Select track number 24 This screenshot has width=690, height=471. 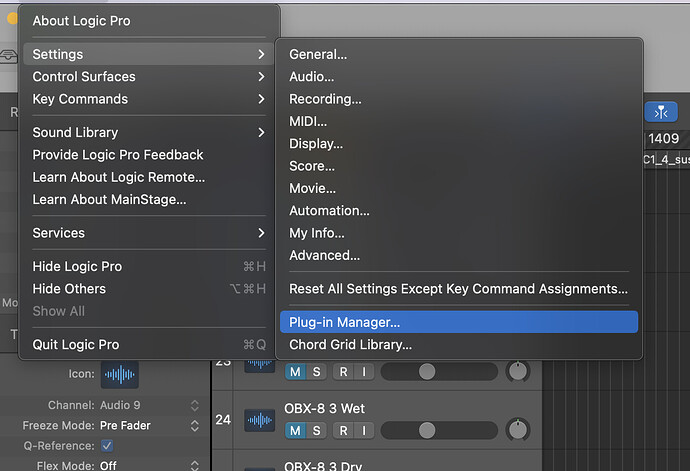pos(223,419)
